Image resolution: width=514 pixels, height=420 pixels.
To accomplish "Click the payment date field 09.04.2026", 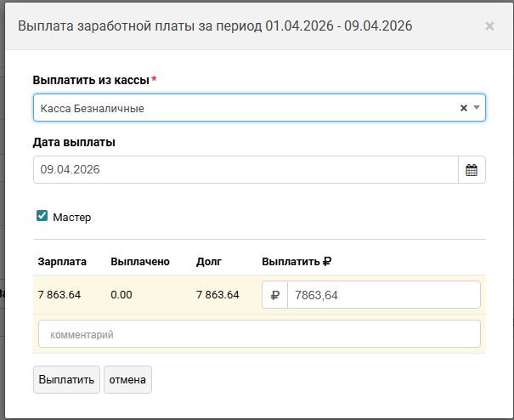I will click(245, 170).
